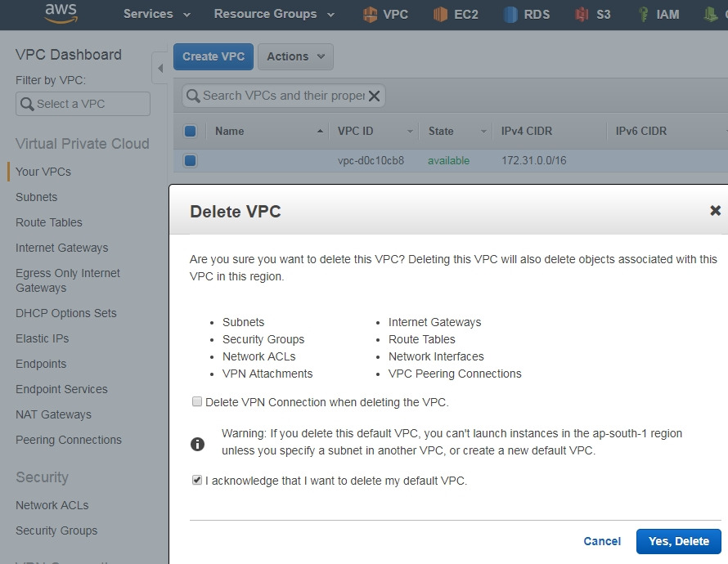Open Security Groups under Security

click(56, 530)
